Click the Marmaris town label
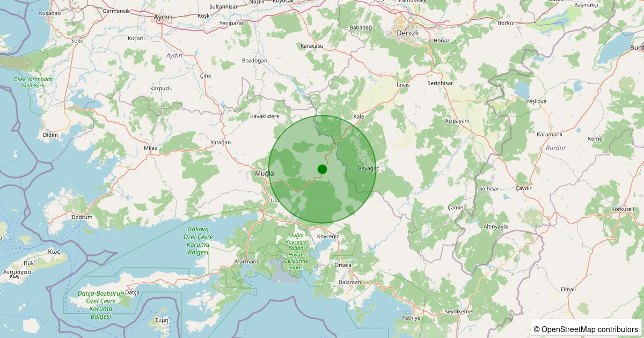Image resolution: width=644 pixels, height=338 pixels. (x=247, y=262)
